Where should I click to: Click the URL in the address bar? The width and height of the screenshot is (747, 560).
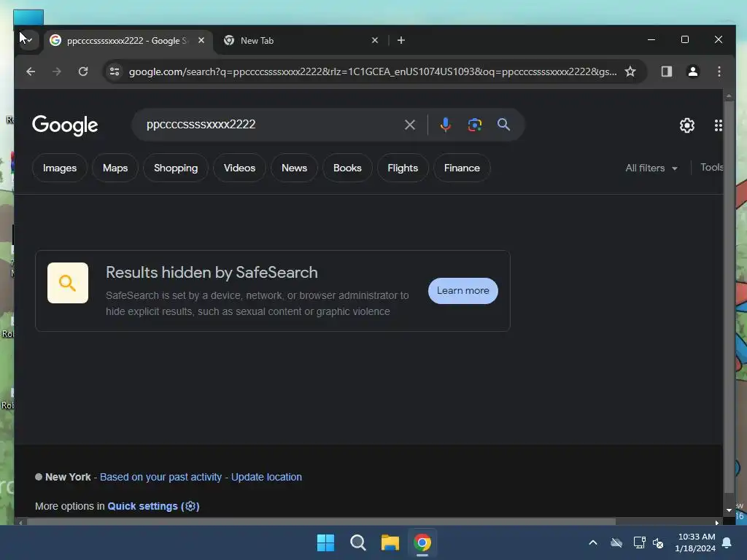point(373,71)
